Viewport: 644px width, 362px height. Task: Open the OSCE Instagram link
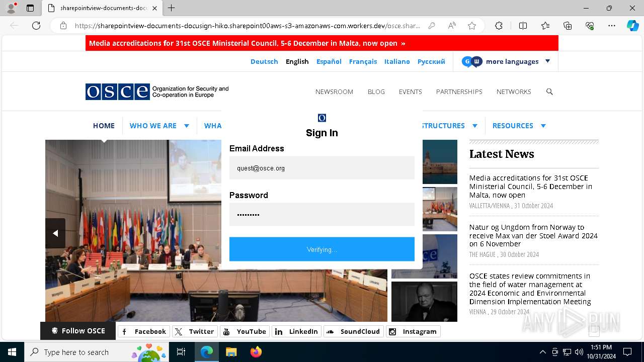point(413,331)
